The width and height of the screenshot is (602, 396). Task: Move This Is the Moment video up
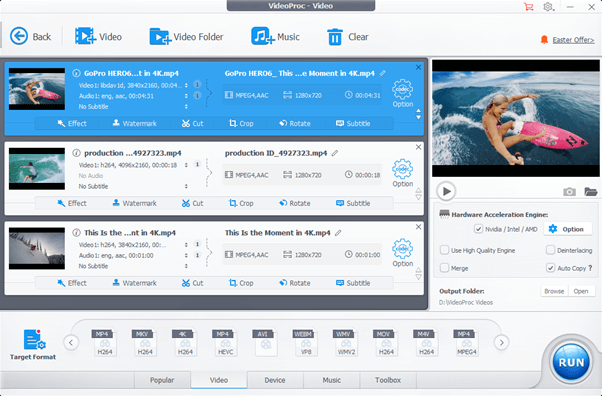[418, 270]
